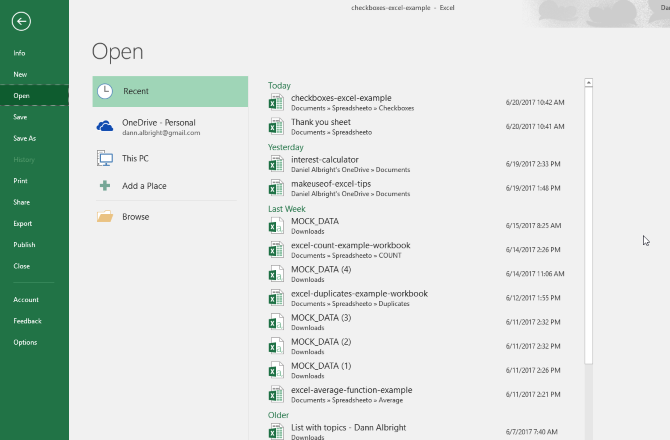The height and width of the screenshot is (440, 670).
Task: Open Account settings page
Action: [x=26, y=299]
